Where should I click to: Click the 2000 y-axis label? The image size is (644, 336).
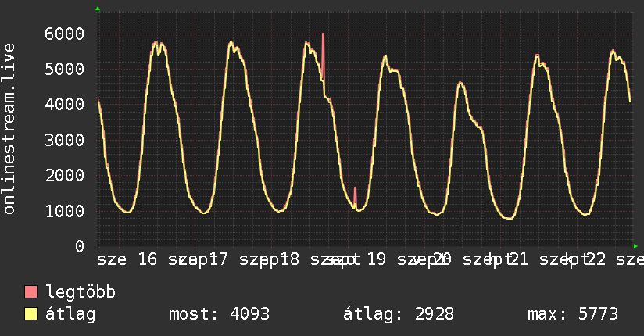(x=65, y=175)
